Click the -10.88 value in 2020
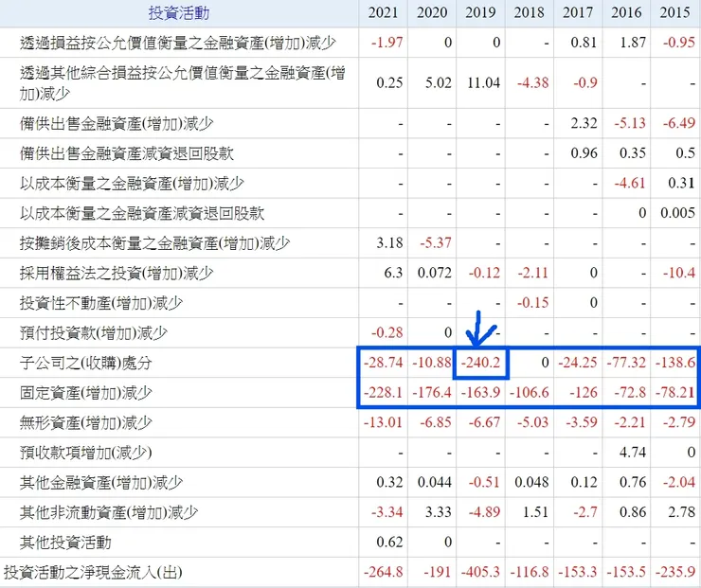The image size is (701, 588). click(x=432, y=363)
